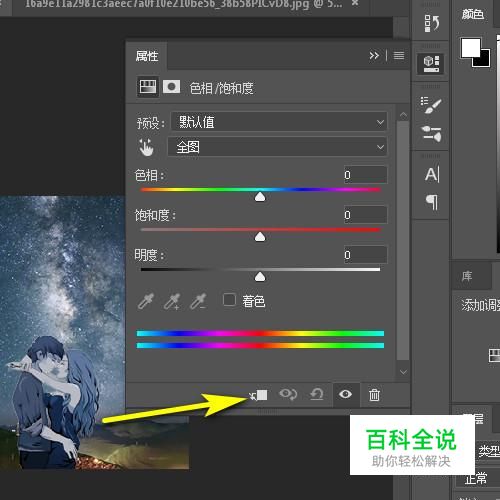Image resolution: width=500 pixels, height=500 pixels.
Task: Click the 明度 lightness slider handle
Action: point(260,277)
